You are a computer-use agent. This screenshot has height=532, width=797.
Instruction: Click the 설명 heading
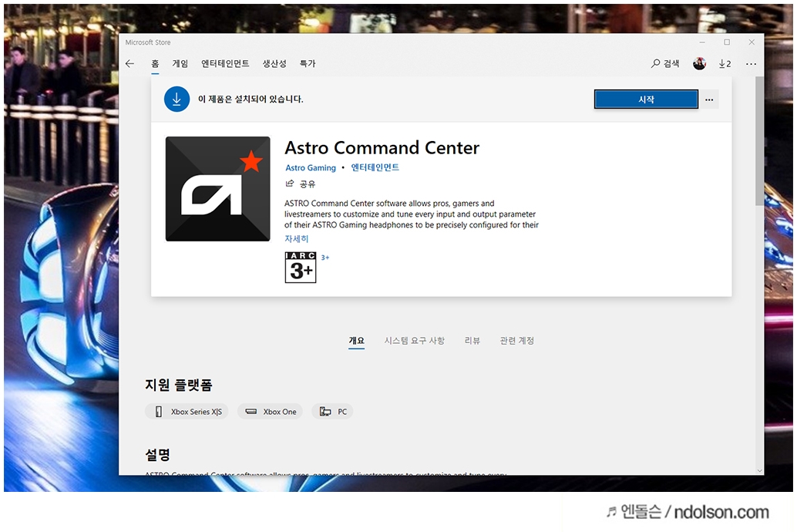[157, 455]
